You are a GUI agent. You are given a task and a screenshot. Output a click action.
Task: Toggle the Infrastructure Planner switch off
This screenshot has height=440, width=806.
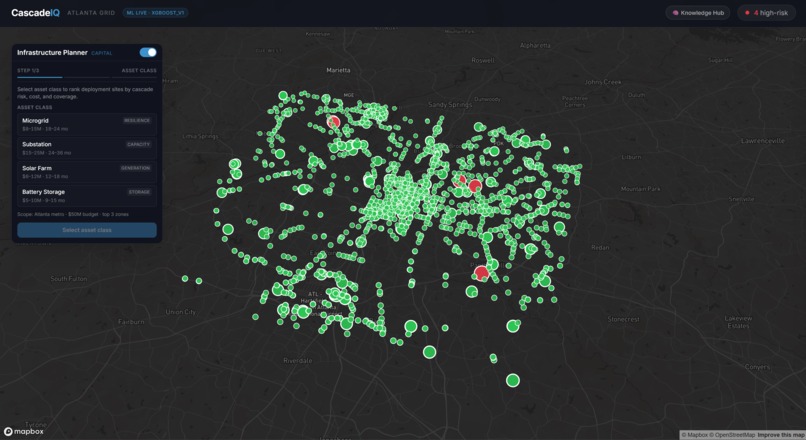[x=148, y=52]
